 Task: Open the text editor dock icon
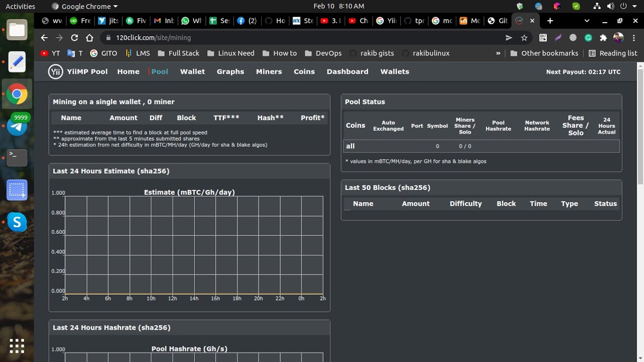click(17, 62)
